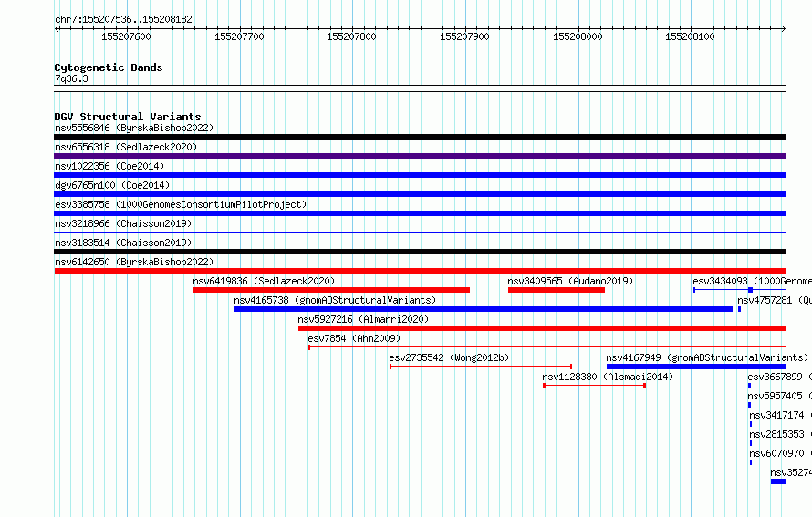Click the ruler's right arrow end
812x517 pixels.
pos(784,28)
